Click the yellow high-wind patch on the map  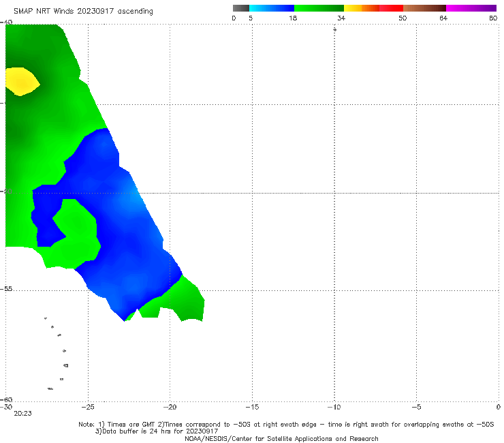(22, 82)
